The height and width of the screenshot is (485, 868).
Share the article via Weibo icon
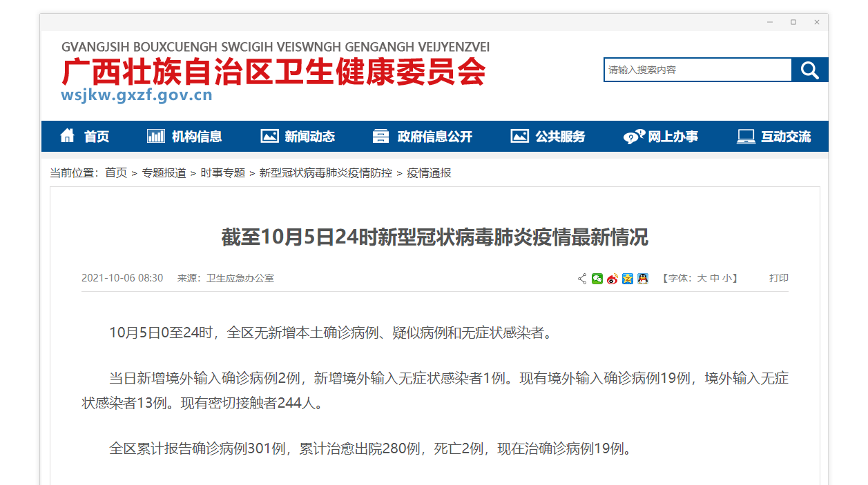click(x=613, y=279)
